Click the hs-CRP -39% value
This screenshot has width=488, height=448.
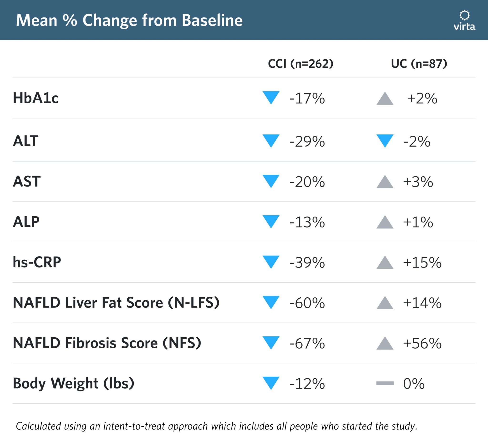307,263
